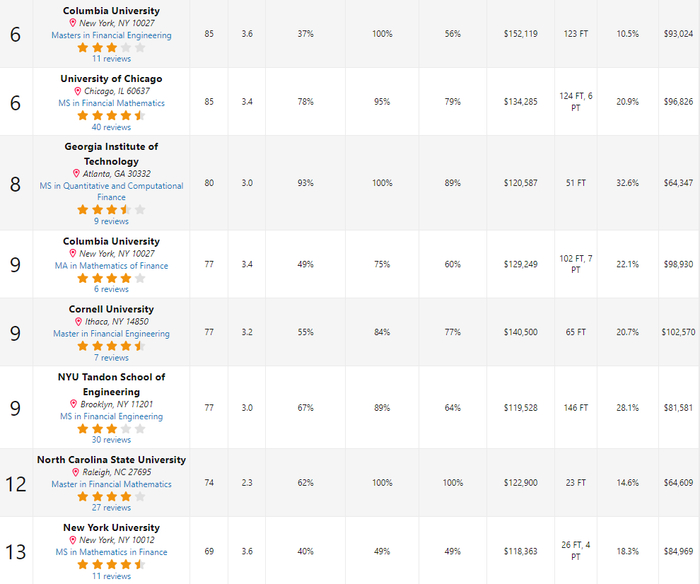Open the Masters in Financial Engineering program link
Viewport: 700px width, 584px height.
(x=111, y=35)
